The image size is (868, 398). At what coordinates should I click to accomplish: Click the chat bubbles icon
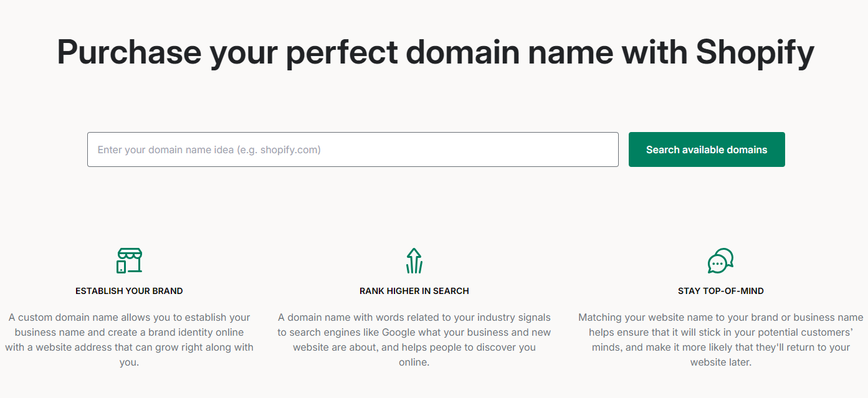tap(720, 260)
